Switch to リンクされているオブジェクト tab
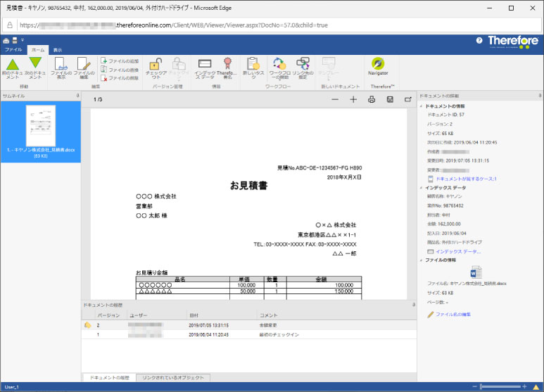Screen dimensions: 544x392 173,378
